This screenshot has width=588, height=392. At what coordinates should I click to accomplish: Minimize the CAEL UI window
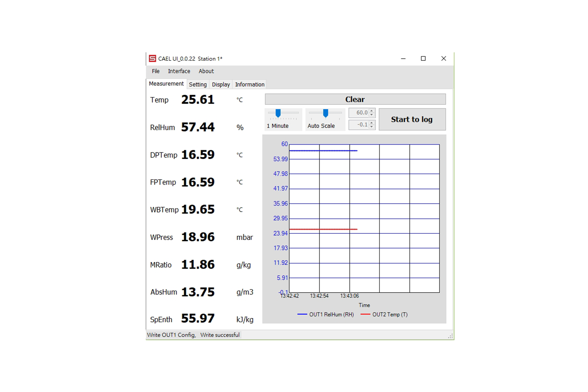click(x=403, y=59)
